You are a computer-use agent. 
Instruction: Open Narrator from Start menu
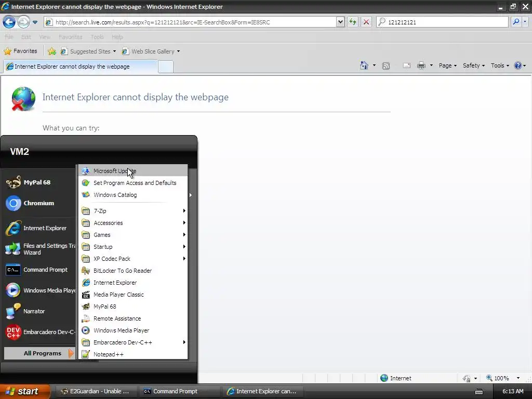click(x=39, y=311)
